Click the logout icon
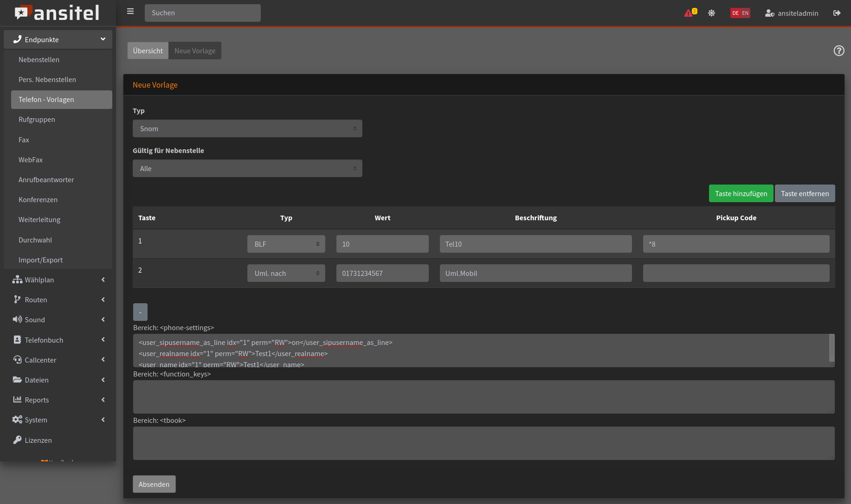Image resolution: width=851 pixels, height=504 pixels. (x=837, y=13)
